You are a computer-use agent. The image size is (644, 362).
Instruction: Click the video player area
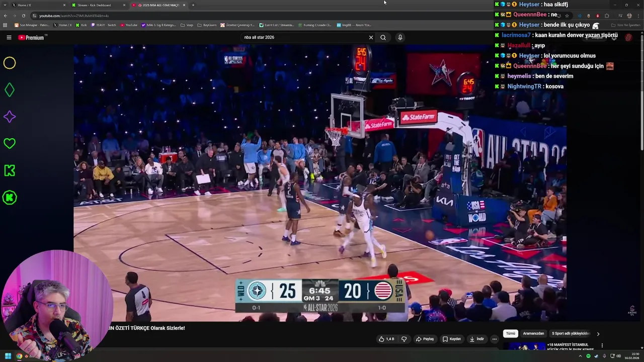320,182
